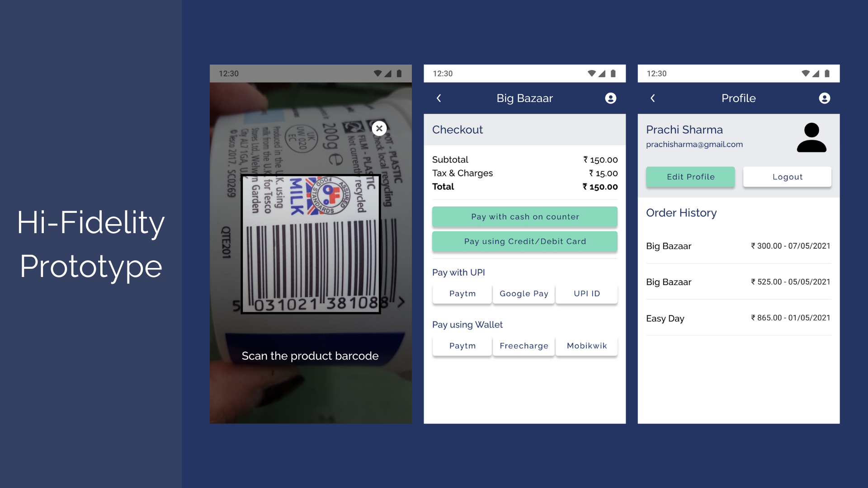The height and width of the screenshot is (488, 868).
Task: Tap the back arrow on Big Bazaar screen
Action: 439,98
